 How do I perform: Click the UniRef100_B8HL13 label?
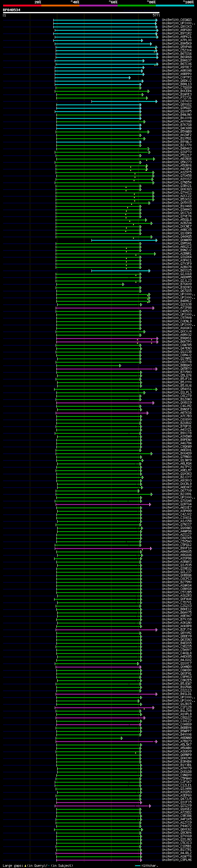pos(177,84)
